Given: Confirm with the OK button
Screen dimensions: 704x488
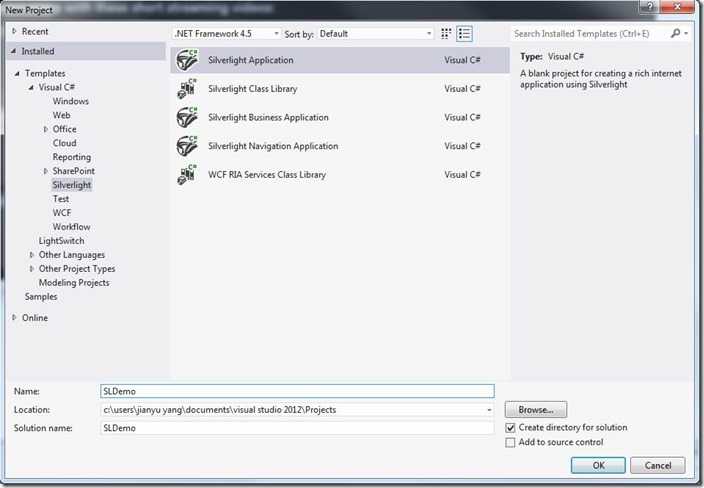Looking at the screenshot, I should pos(598,465).
